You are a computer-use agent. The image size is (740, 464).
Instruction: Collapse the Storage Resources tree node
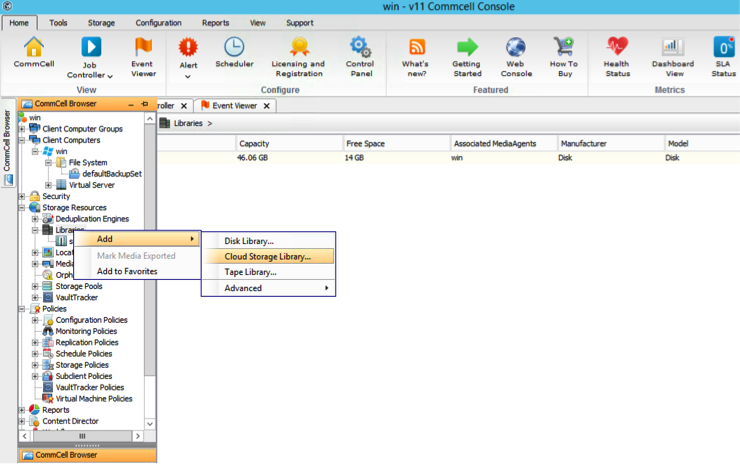click(x=22, y=208)
